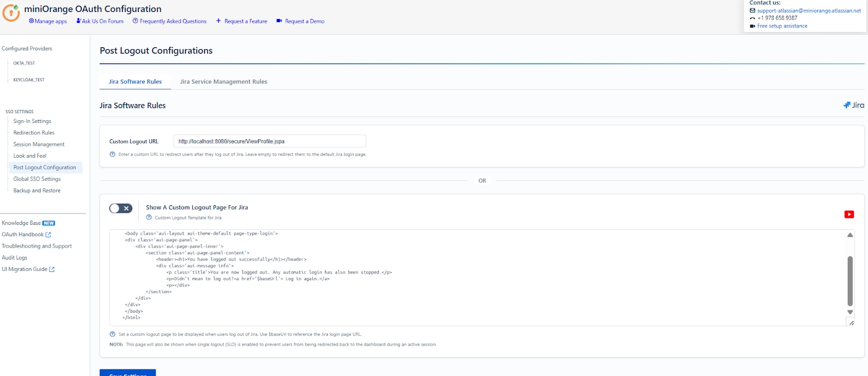Image resolution: width=868 pixels, height=376 pixels.
Task: Click Request a Demo link
Action: tap(305, 21)
